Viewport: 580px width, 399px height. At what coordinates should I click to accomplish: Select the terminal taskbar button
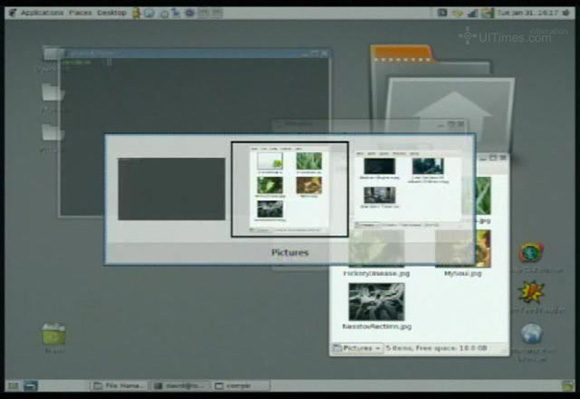[x=181, y=386]
